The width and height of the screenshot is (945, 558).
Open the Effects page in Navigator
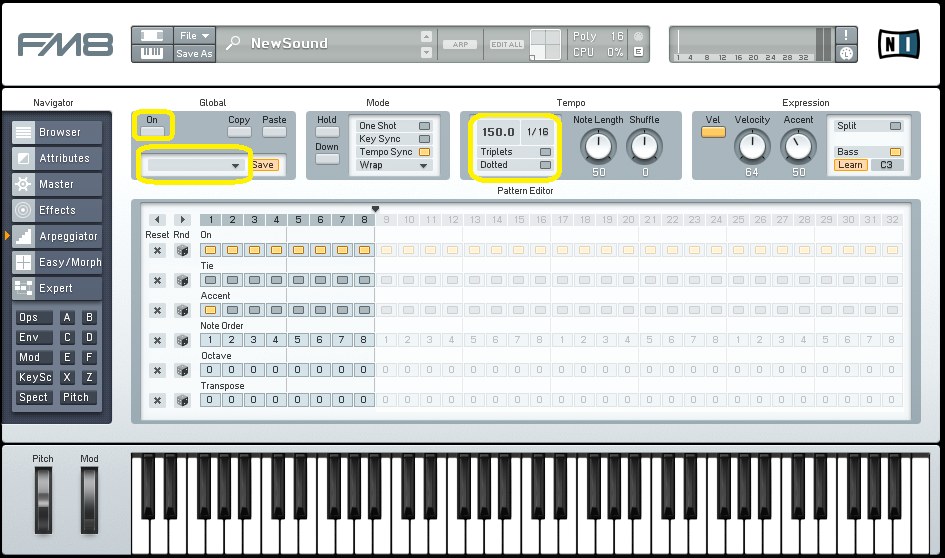(x=57, y=210)
